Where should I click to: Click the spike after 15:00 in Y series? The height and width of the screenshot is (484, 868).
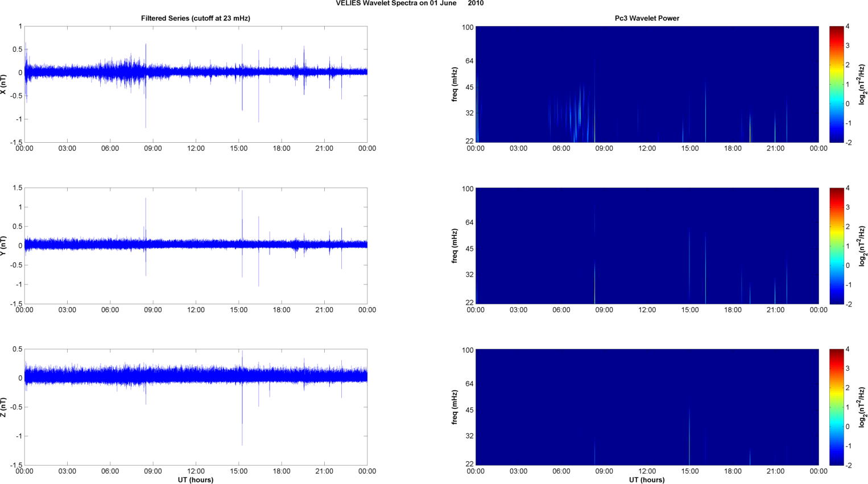click(x=242, y=233)
